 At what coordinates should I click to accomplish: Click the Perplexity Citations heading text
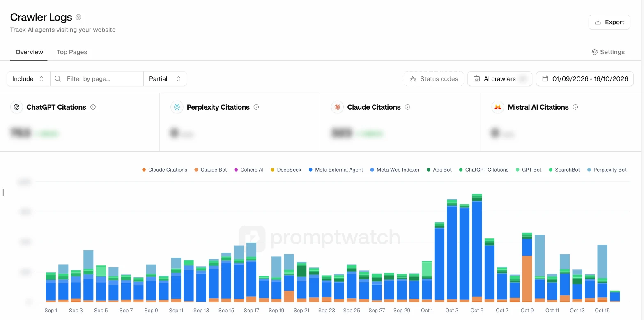pos(218,107)
